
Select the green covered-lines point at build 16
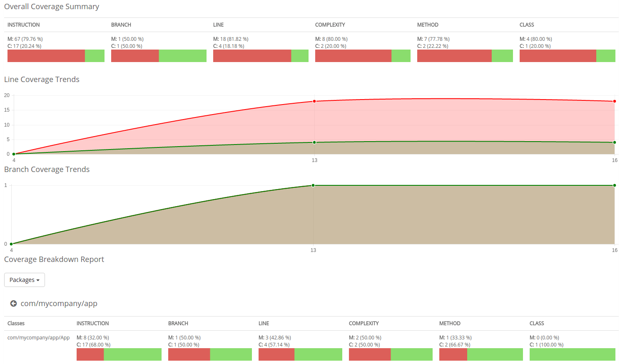615,142
